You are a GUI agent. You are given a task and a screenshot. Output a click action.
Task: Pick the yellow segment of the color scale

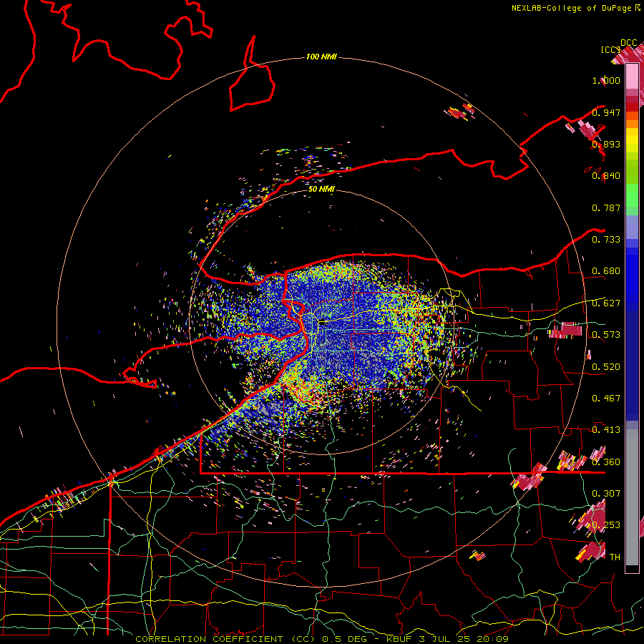click(x=632, y=140)
